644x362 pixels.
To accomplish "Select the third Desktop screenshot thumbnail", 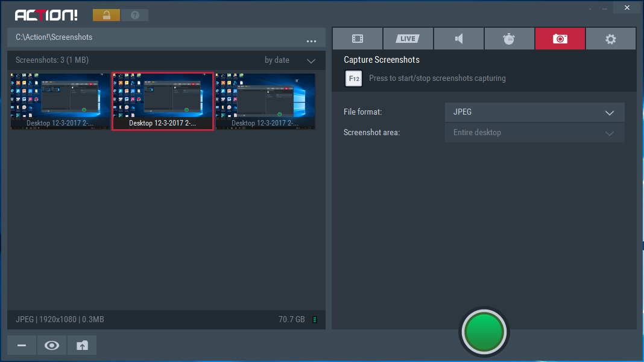I will pos(265,101).
